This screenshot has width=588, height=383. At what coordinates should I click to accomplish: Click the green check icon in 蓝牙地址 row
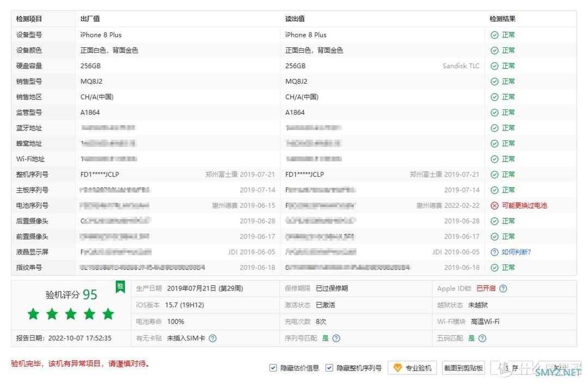tap(494, 128)
